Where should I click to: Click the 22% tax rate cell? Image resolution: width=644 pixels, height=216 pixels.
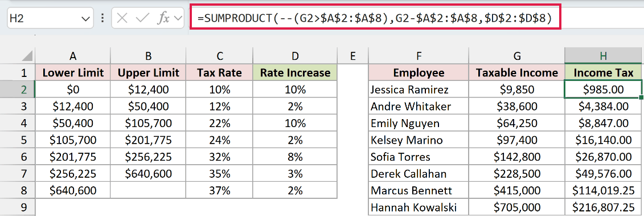point(220,123)
